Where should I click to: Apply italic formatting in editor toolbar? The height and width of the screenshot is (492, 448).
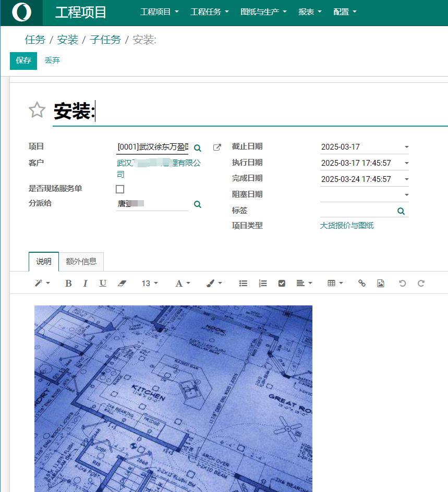point(85,283)
